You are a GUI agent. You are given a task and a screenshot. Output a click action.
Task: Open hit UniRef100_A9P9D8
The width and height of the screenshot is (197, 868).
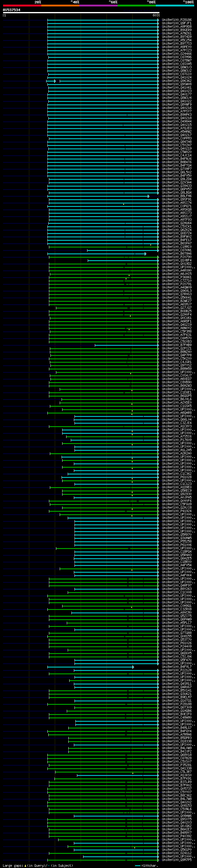(x=176, y=26)
